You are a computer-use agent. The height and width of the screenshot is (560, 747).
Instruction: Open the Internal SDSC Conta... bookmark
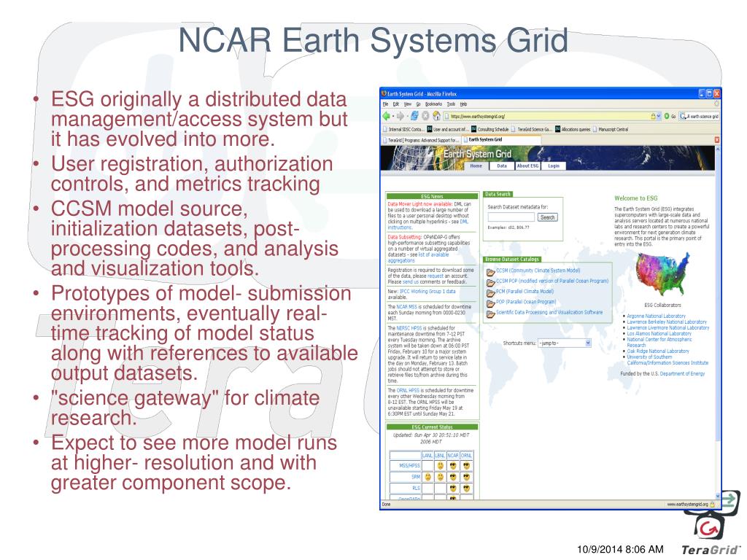(403, 129)
